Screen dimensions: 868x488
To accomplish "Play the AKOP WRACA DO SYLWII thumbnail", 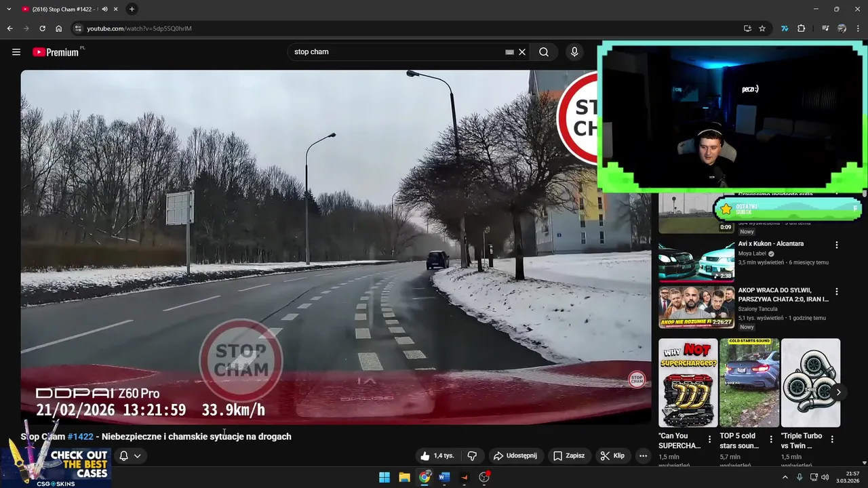I will tap(696, 308).
